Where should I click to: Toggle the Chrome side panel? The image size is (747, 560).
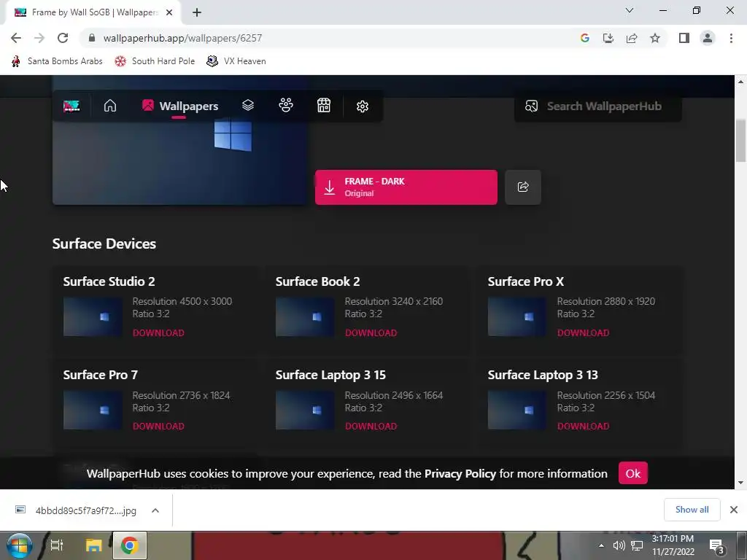684,38
